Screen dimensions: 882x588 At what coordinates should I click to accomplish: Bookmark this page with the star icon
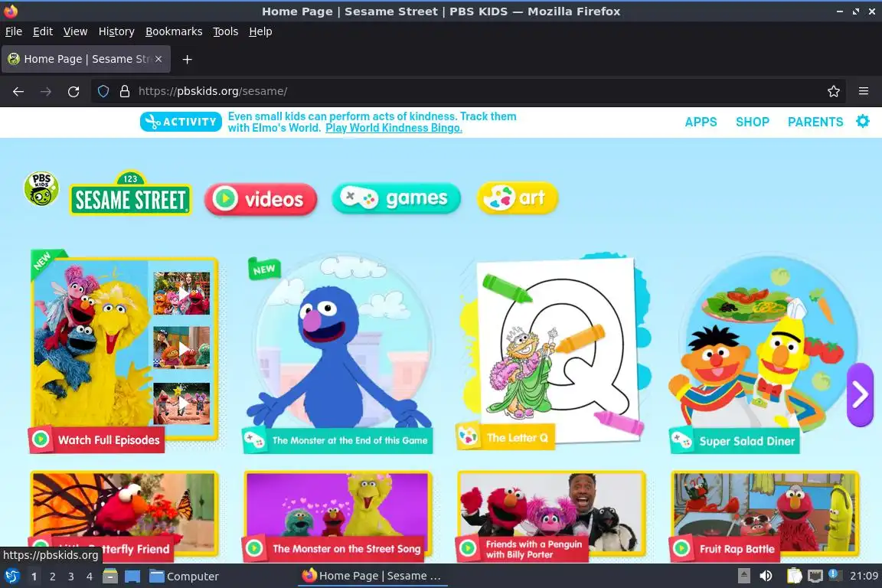[834, 91]
